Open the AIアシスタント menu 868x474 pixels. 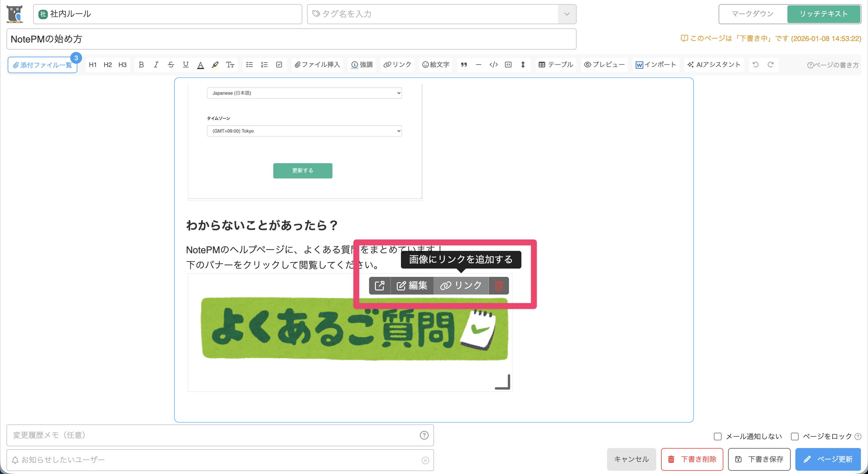(x=714, y=65)
